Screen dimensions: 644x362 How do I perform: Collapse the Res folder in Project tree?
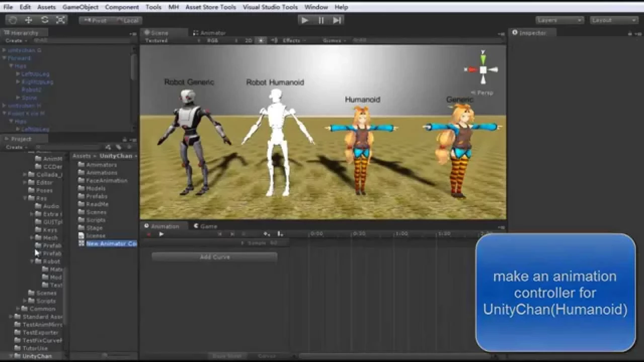pos(25,199)
